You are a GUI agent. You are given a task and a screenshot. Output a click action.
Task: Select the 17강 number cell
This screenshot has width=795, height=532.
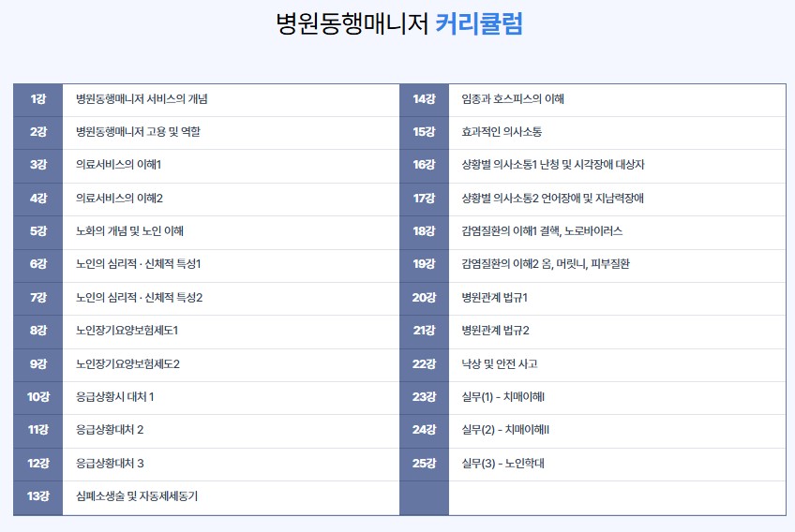424,199
